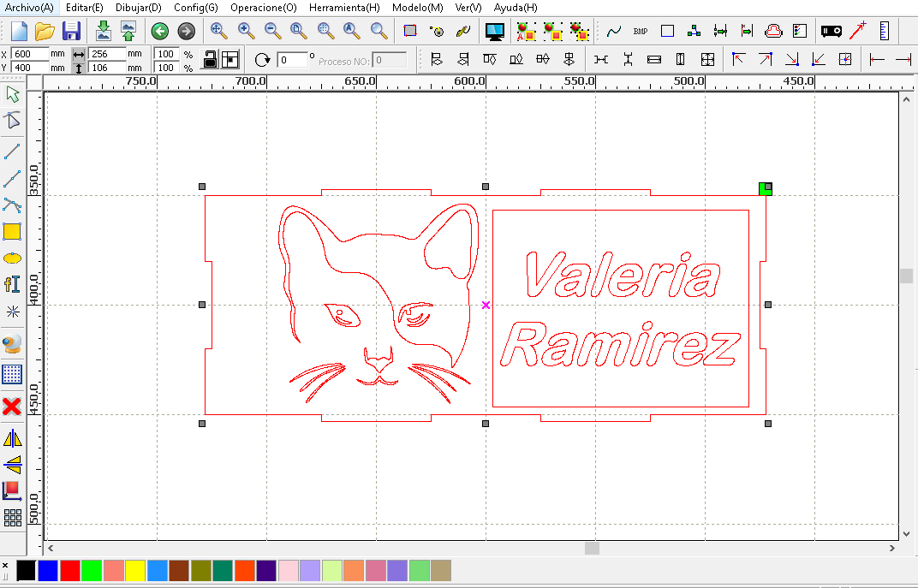Image resolution: width=918 pixels, height=588 pixels.
Task: Select the Rectangle drawing tool
Action: [12, 231]
